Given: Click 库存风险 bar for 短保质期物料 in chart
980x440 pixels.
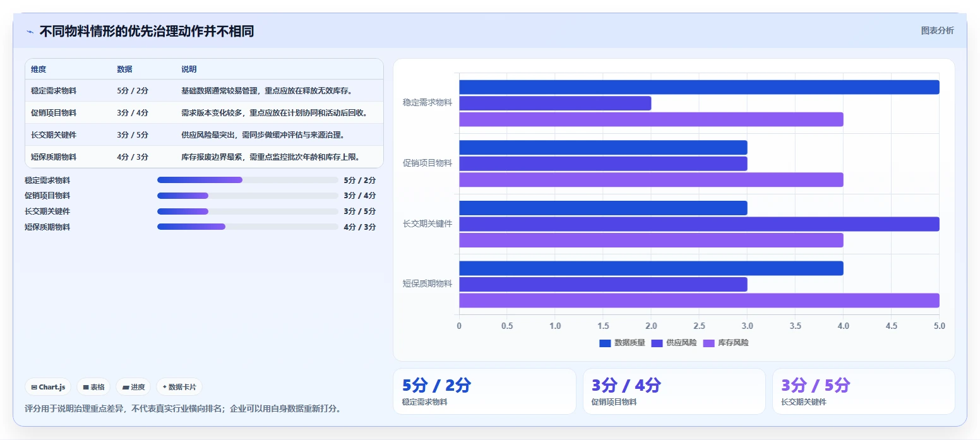Looking at the screenshot, I should 699,300.
